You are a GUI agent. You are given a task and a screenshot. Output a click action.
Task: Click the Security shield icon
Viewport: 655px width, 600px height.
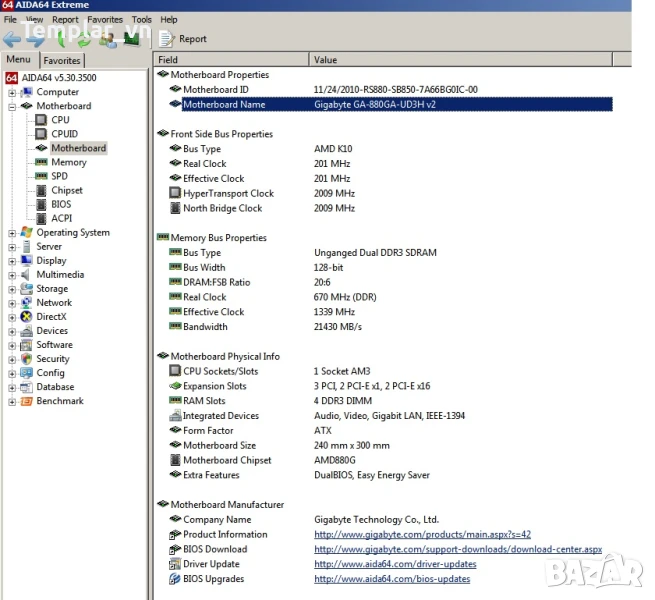26,359
